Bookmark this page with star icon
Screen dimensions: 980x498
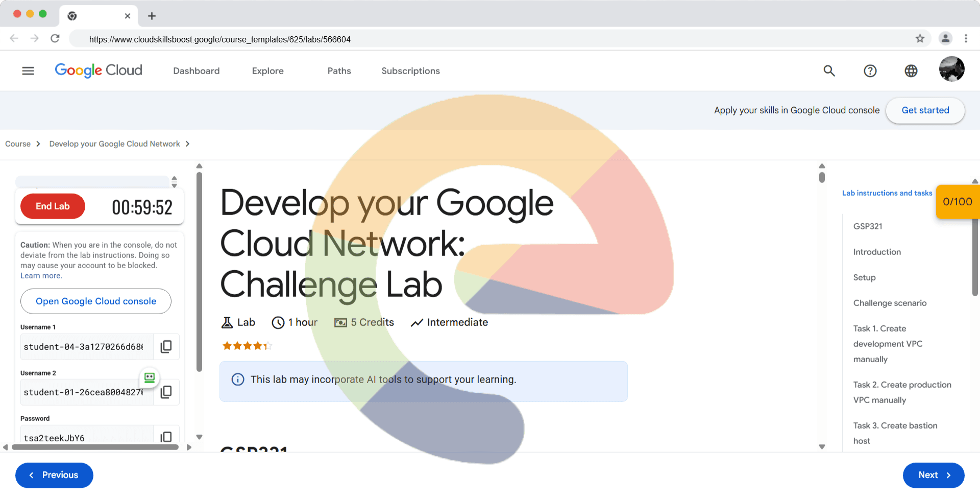click(920, 39)
